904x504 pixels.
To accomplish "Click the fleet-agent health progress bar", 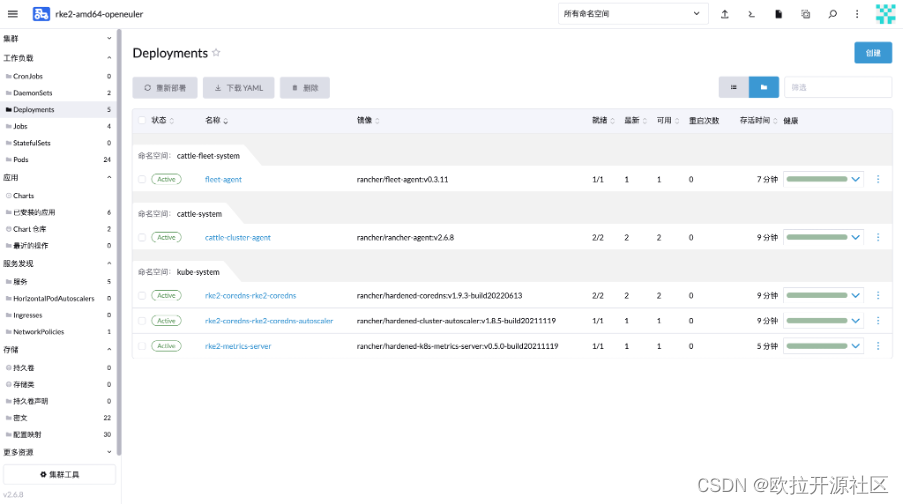I will (x=817, y=179).
